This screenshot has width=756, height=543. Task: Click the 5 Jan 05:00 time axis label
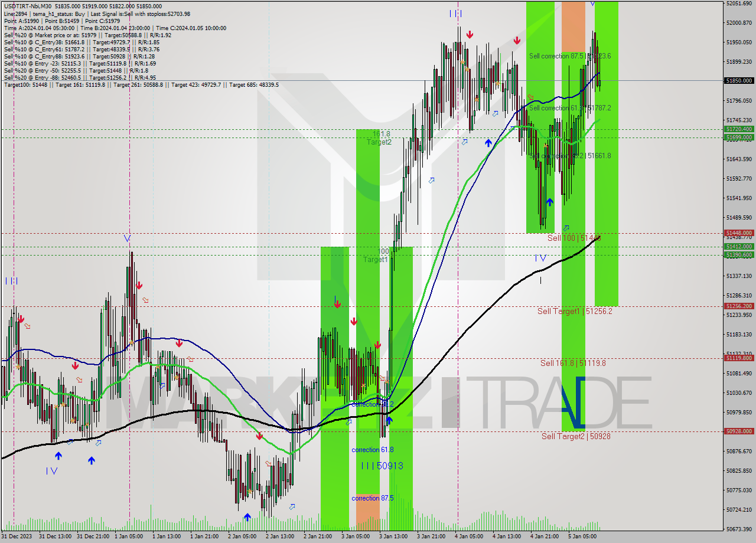(x=582, y=537)
